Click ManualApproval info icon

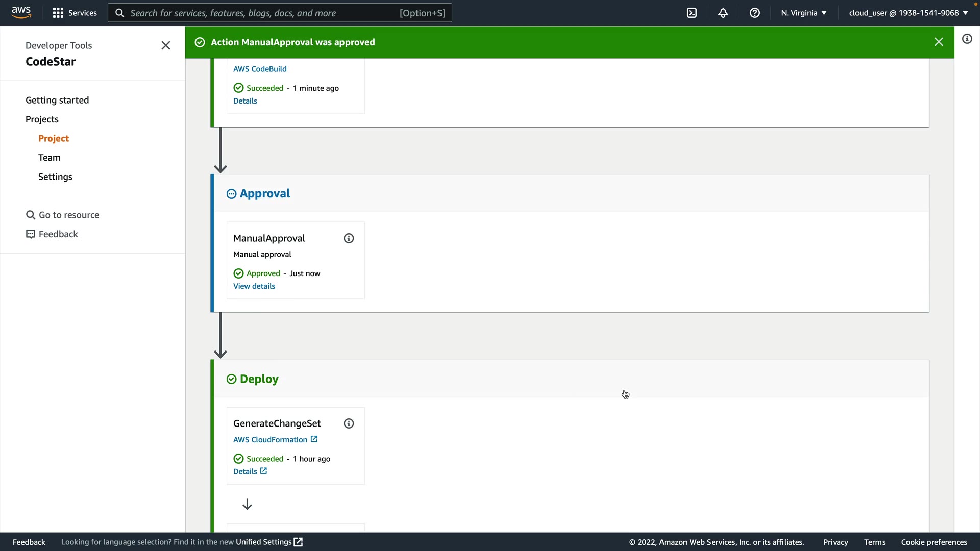[349, 238]
